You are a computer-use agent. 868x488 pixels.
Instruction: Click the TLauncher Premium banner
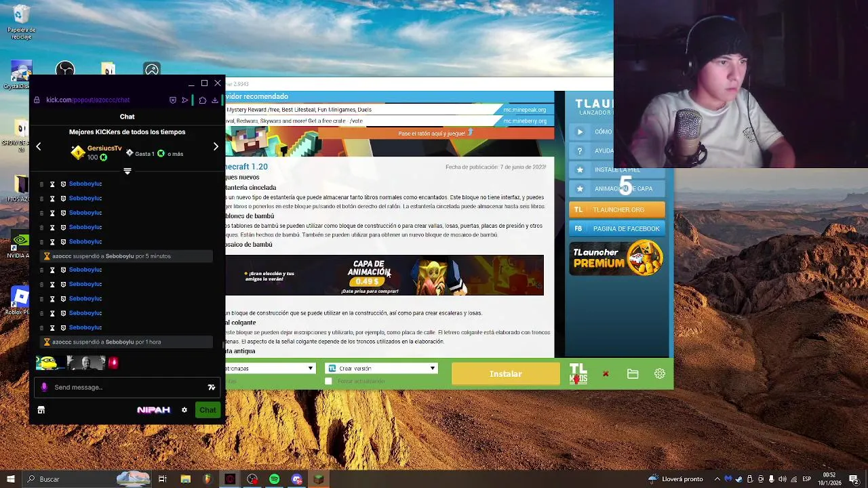coord(616,258)
